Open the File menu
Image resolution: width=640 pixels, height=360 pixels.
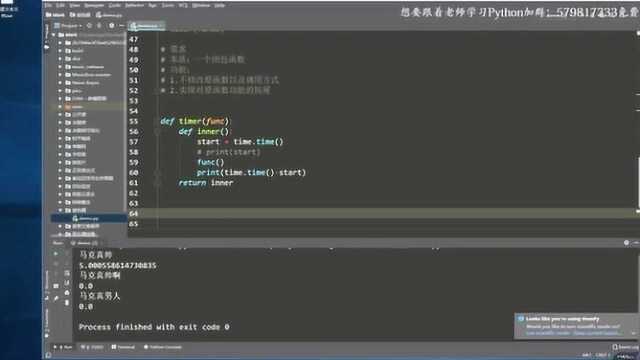(x=48, y=5)
